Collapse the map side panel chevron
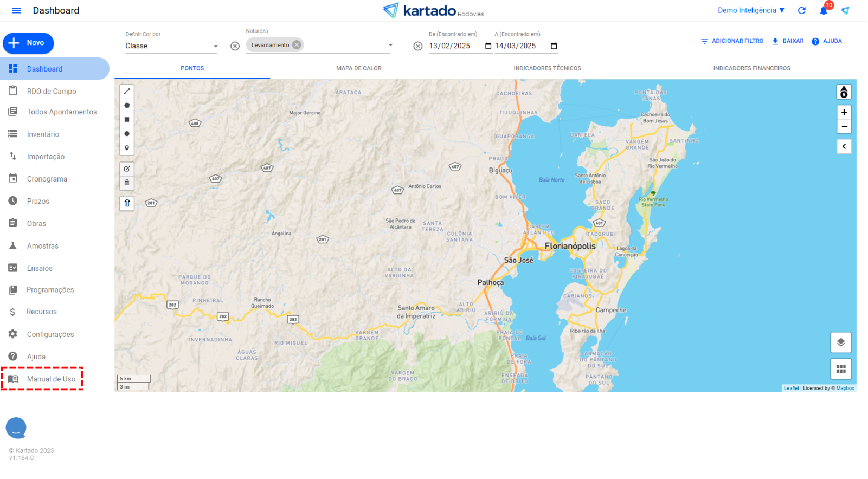The image size is (868, 479). pyautogui.click(x=844, y=146)
